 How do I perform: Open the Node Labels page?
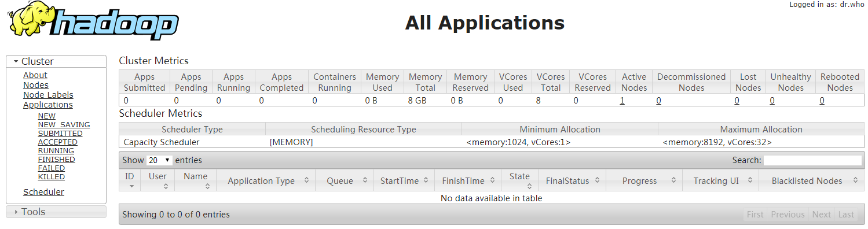(48, 95)
